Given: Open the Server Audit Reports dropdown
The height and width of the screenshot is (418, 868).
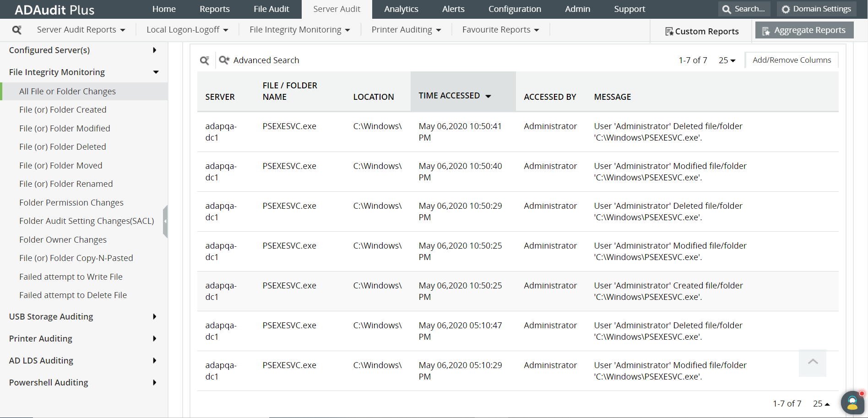Looking at the screenshot, I should pyautogui.click(x=81, y=30).
